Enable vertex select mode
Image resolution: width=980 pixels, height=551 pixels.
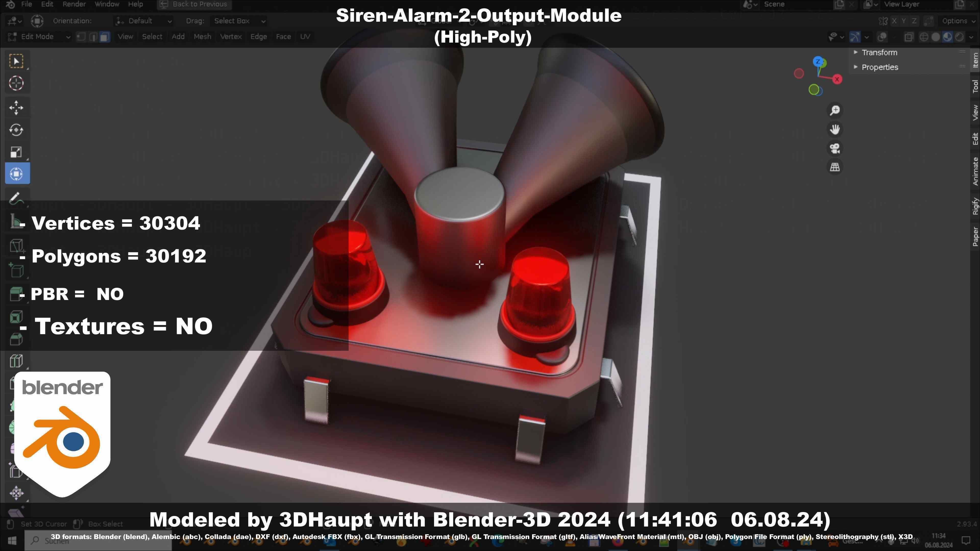(x=81, y=37)
